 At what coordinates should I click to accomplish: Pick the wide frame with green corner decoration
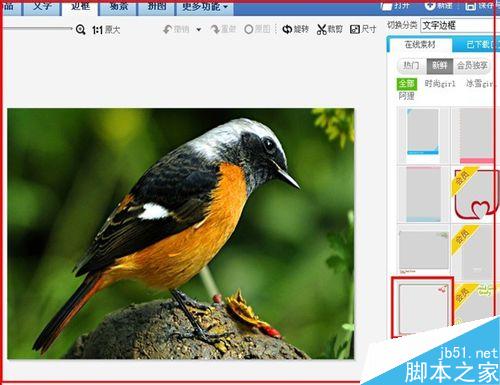point(424,252)
